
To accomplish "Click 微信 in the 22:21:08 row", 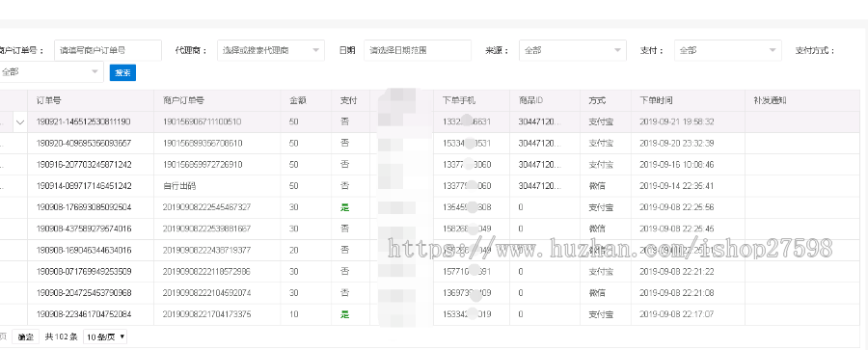I will pyautogui.click(x=597, y=293).
